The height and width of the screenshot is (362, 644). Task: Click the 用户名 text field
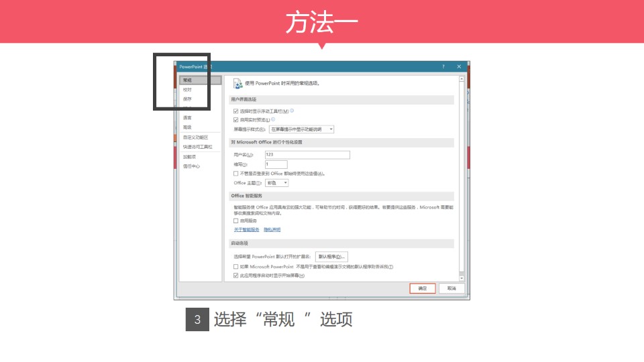(307, 155)
